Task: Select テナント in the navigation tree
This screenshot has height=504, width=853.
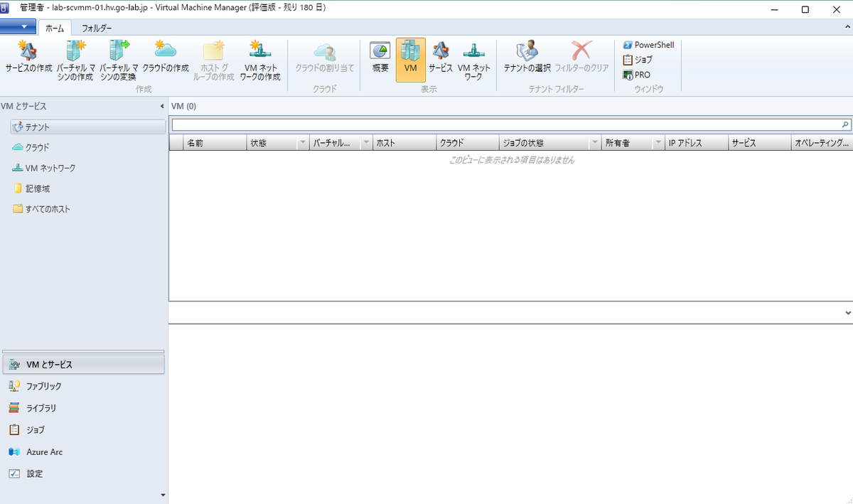Action: [x=88, y=127]
